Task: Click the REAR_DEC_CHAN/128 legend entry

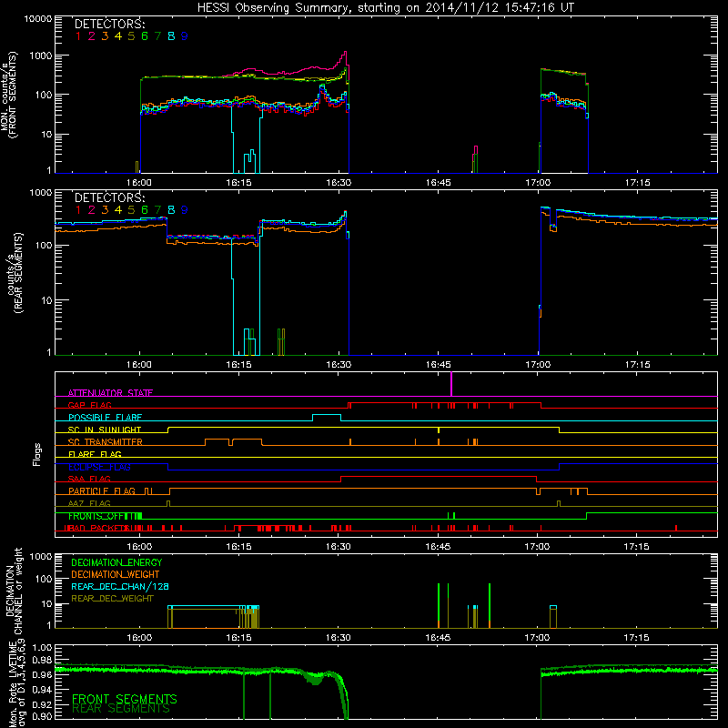Action: click(x=120, y=587)
